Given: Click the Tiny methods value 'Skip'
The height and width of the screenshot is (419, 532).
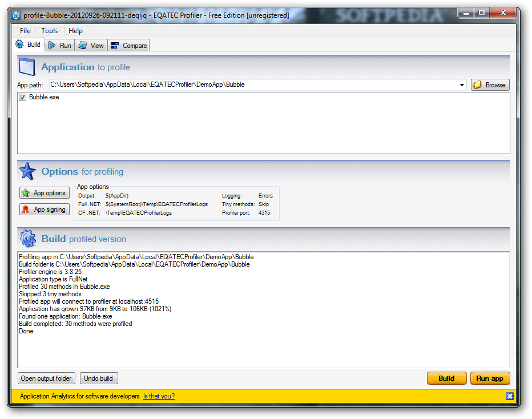Looking at the screenshot, I should coord(264,204).
